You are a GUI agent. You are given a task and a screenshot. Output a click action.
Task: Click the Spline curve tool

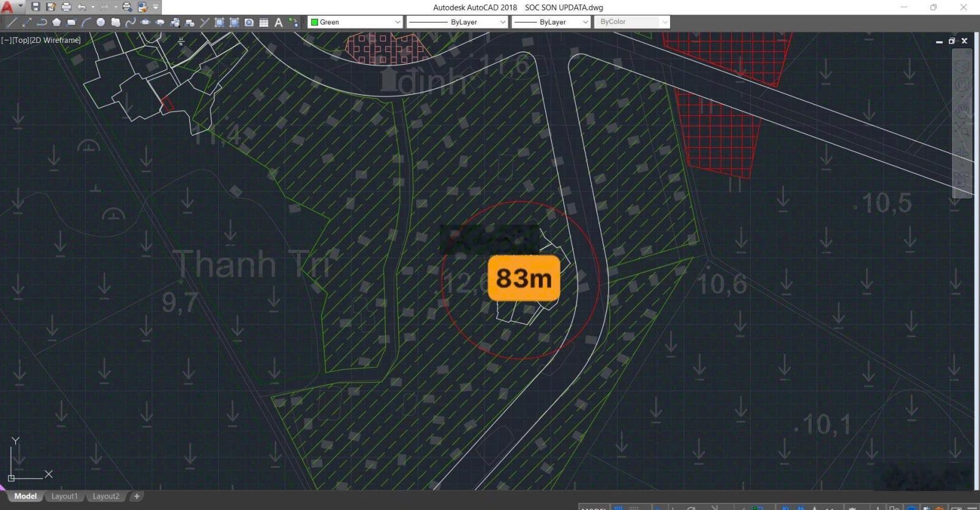click(x=130, y=23)
